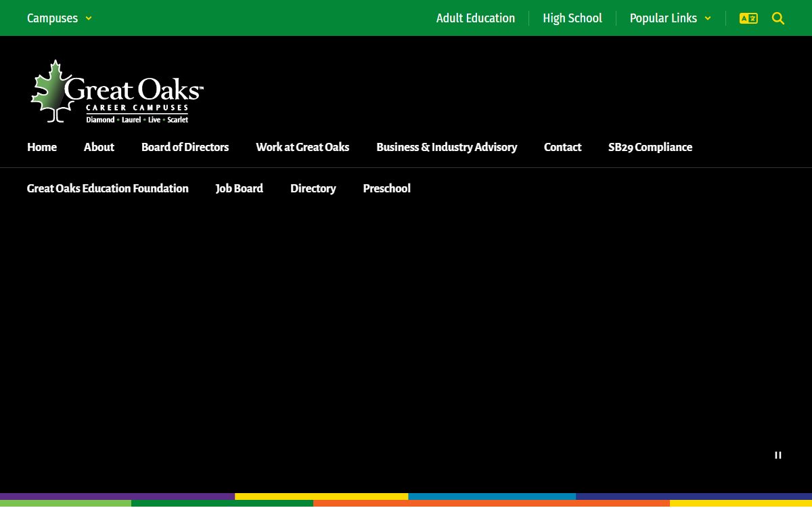The image size is (812, 508).
Task: Click the translate language icon
Action: click(x=748, y=18)
